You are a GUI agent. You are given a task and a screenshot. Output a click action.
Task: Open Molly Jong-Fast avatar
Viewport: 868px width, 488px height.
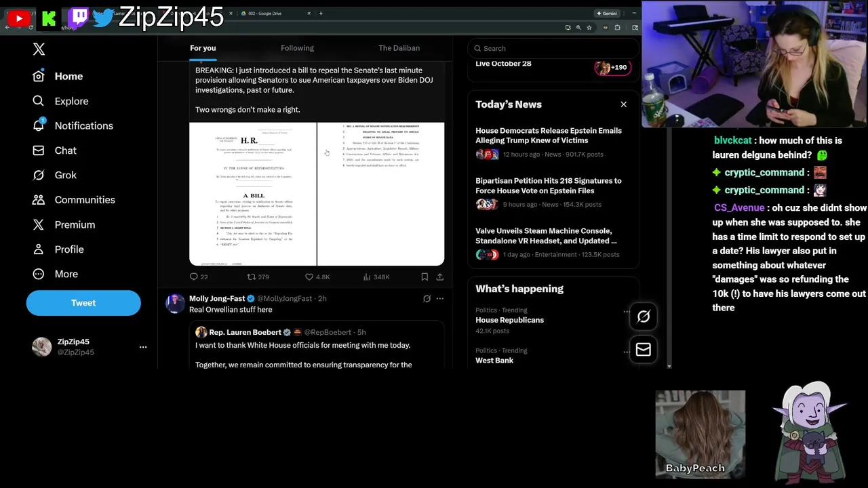[175, 304]
